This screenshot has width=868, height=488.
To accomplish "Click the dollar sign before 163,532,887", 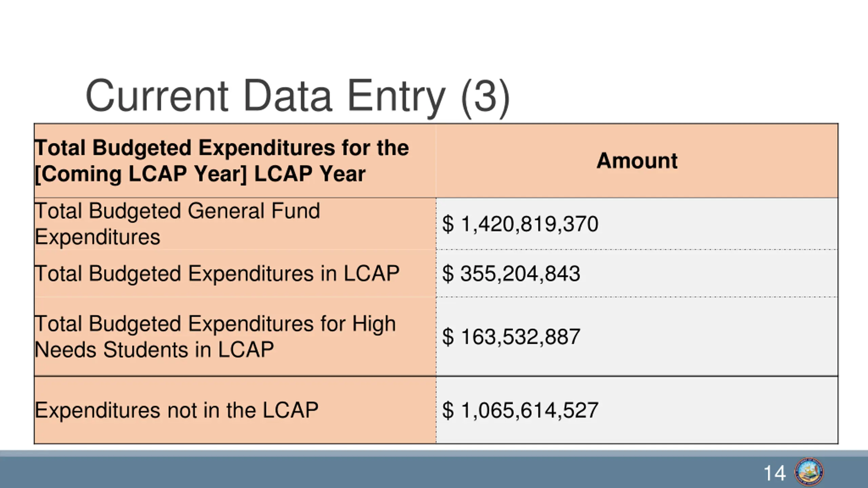I will 448,337.
